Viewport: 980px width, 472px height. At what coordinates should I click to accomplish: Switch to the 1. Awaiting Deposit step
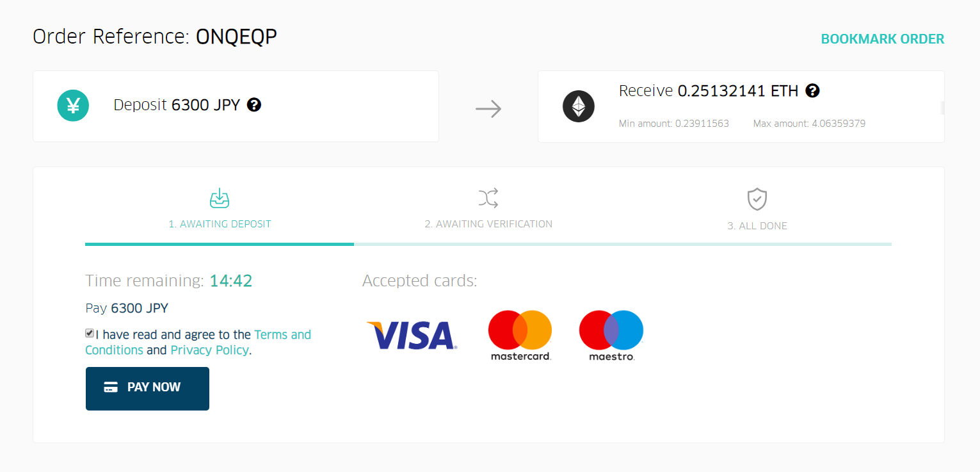[x=220, y=224]
